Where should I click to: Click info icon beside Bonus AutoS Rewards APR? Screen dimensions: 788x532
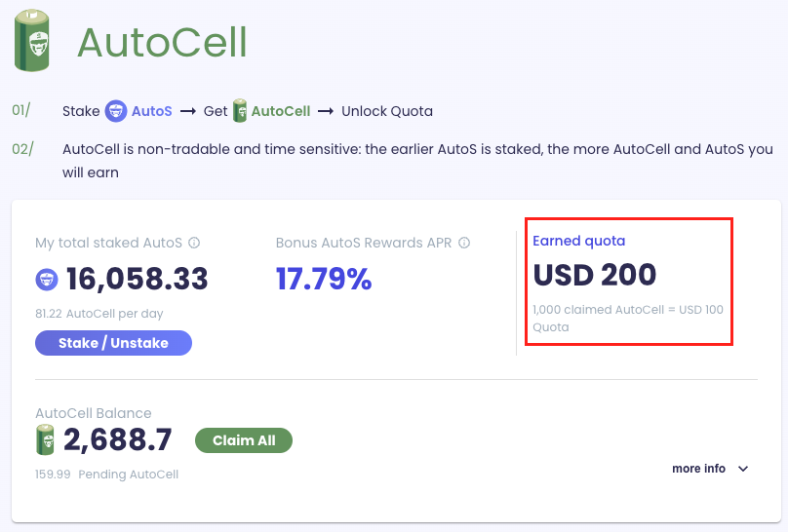464,243
